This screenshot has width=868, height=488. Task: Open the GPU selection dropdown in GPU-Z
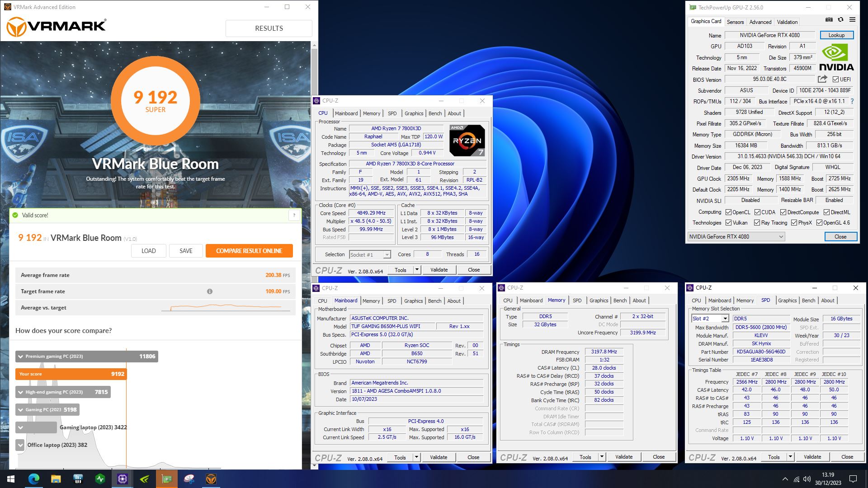pos(736,237)
